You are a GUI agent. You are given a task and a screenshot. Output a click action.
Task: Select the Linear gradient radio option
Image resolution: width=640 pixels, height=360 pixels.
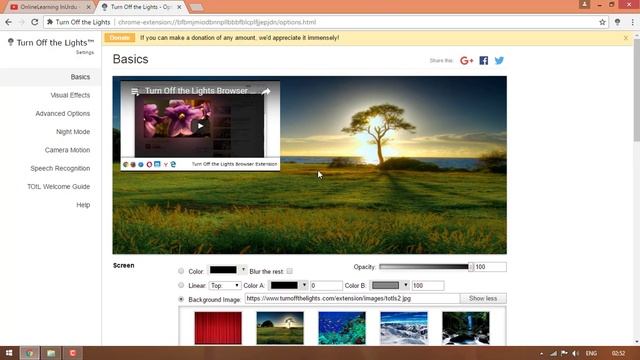181,285
